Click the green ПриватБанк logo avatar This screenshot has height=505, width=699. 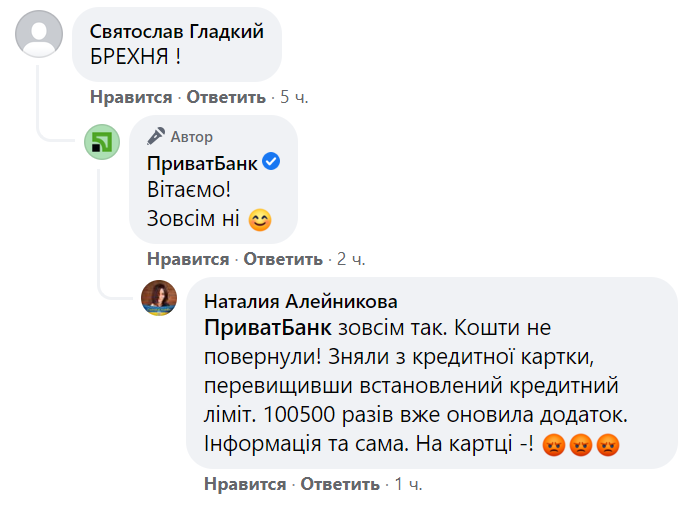click(102, 144)
